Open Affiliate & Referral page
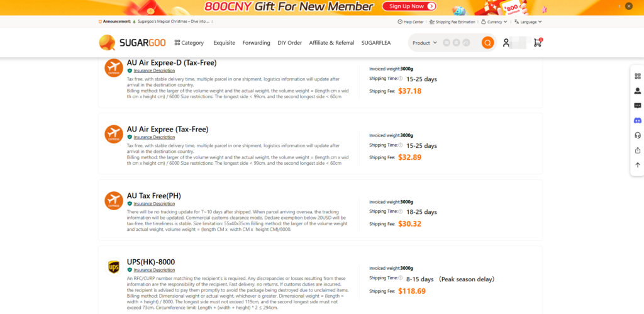Screen dimensions: 644x314 pyautogui.click(x=331, y=43)
